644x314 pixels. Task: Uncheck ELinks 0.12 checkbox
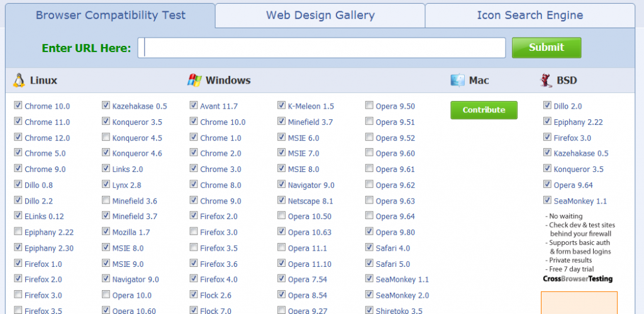[x=18, y=215]
